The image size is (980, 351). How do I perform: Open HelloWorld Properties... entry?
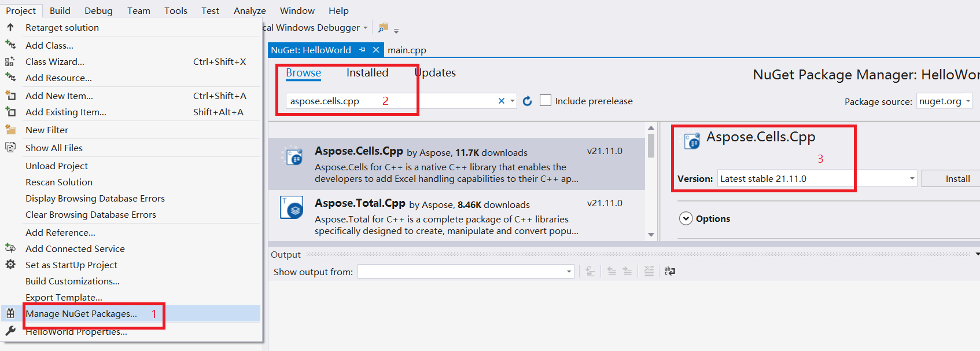click(x=131, y=331)
